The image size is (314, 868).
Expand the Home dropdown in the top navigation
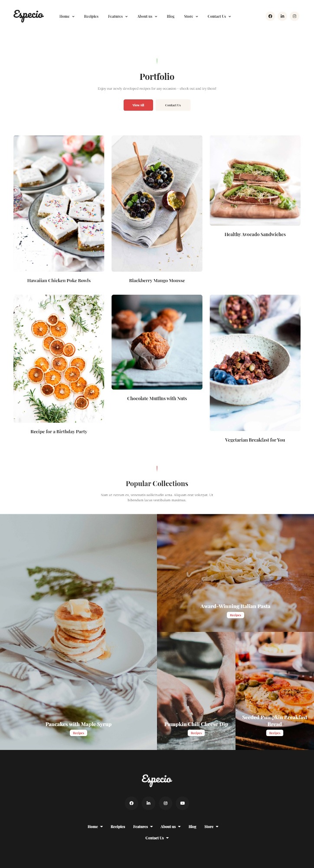tap(67, 16)
